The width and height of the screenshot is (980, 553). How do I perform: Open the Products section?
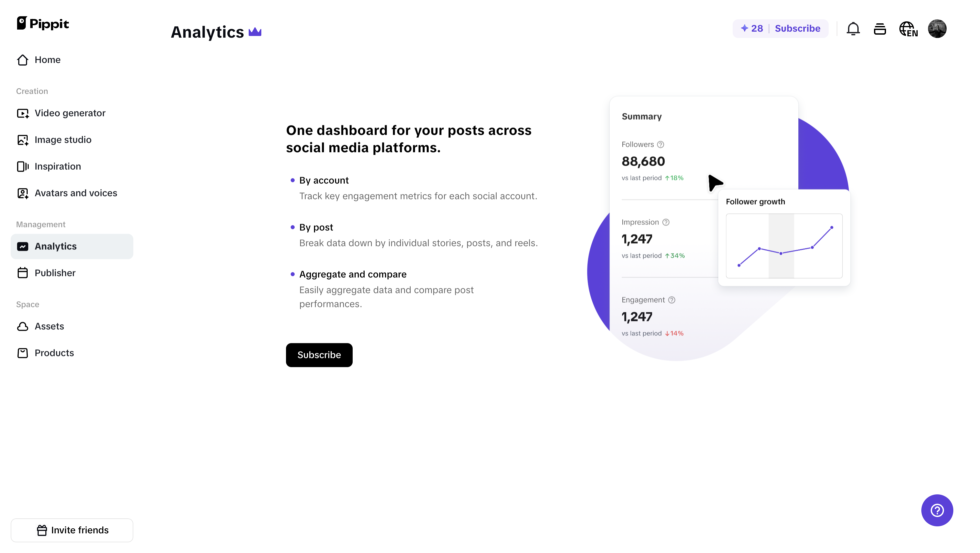click(x=54, y=352)
